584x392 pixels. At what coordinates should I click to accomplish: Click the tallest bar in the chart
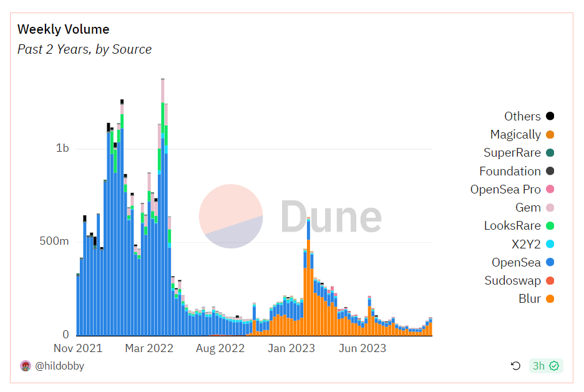point(163,207)
